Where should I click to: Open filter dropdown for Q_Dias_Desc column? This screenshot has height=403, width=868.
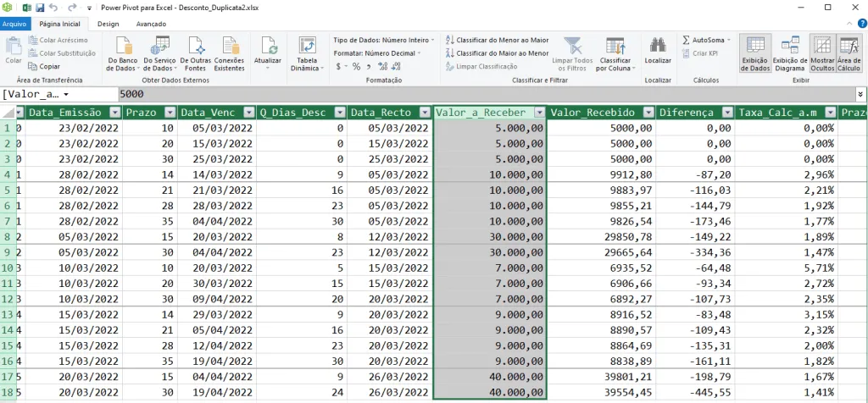point(339,113)
